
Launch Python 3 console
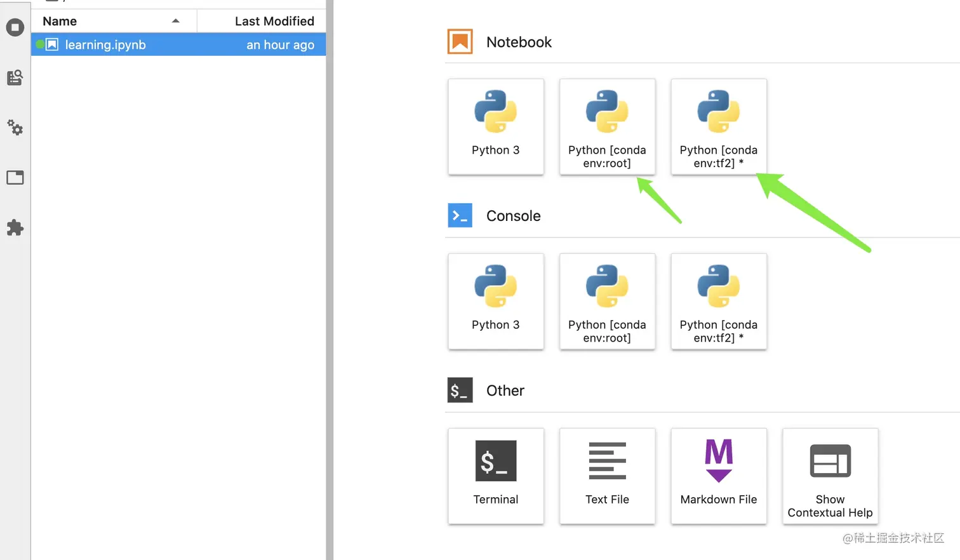tap(496, 301)
